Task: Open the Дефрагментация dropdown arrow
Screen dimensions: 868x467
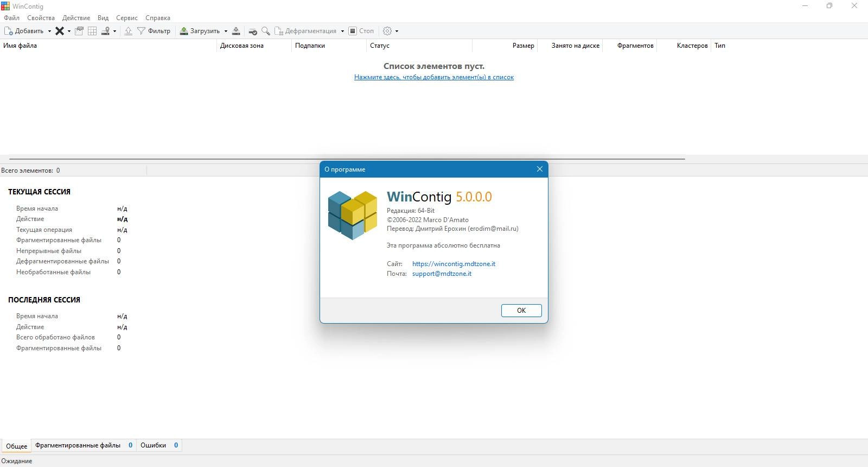Action: pos(342,31)
